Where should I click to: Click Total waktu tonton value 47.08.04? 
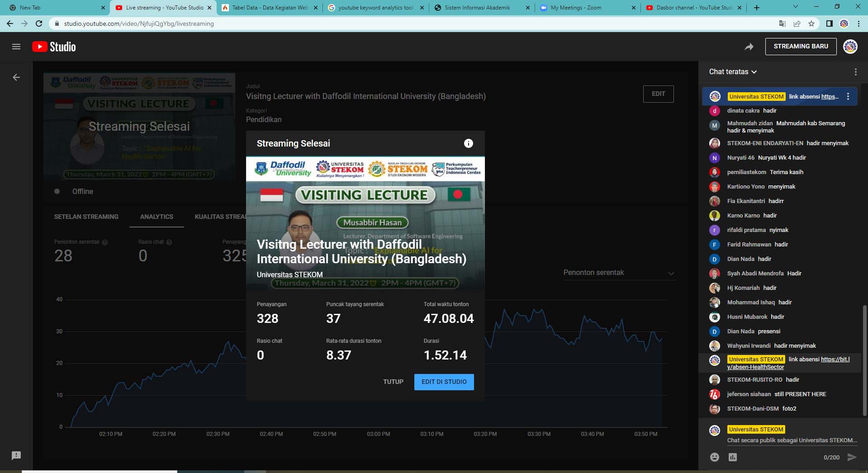point(449,319)
